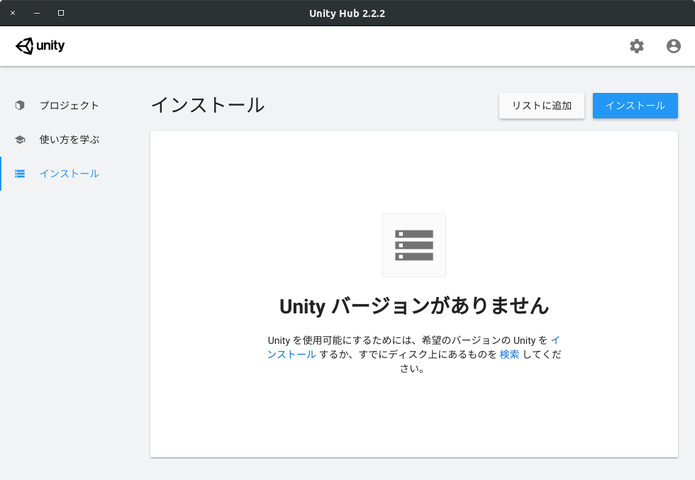The height and width of the screenshot is (480, 695).
Task: Open the account profile icon
Action: 673,46
